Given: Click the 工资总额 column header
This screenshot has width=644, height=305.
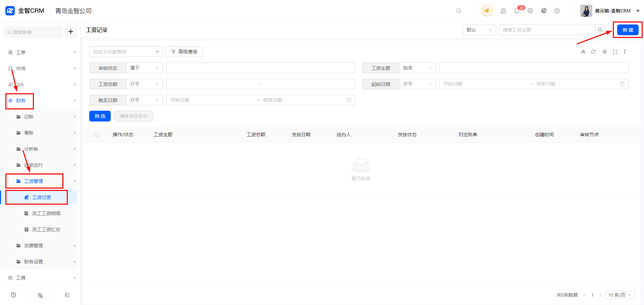Looking at the screenshot, I should [256, 135].
